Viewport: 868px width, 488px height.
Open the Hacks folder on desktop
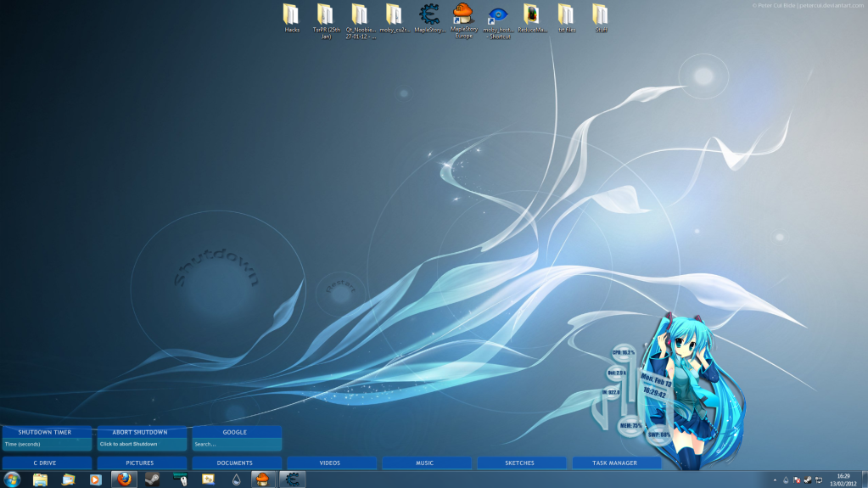(291, 19)
